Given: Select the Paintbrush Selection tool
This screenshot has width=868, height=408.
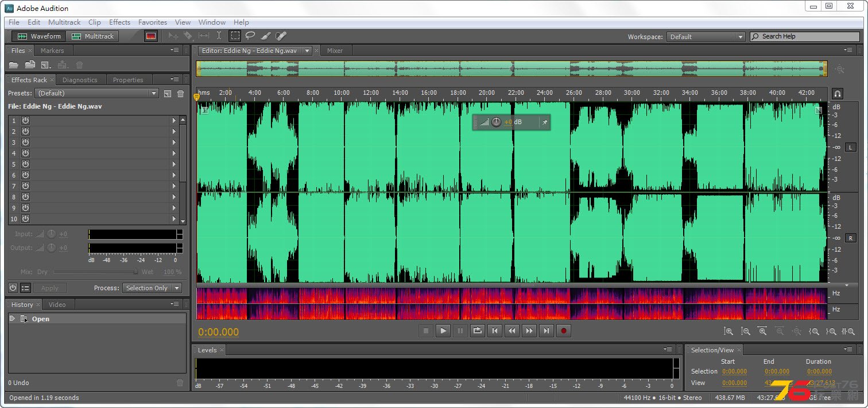Looking at the screenshot, I should click(266, 36).
